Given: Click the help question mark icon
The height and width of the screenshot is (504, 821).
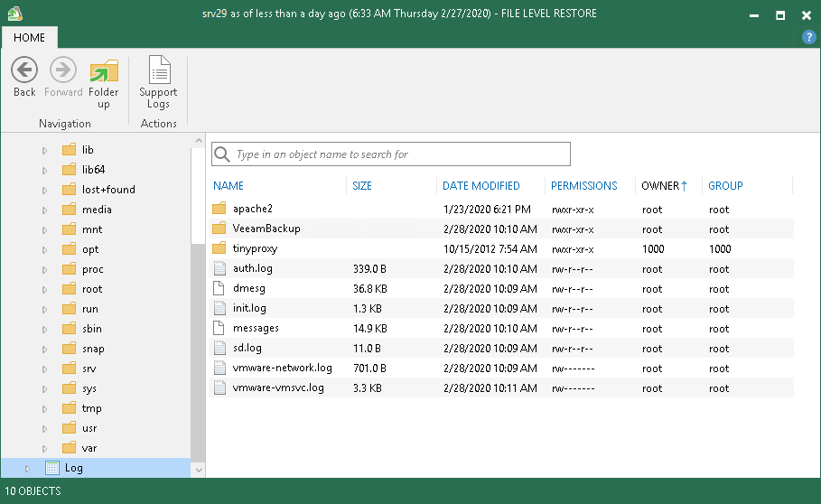Looking at the screenshot, I should tap(808, 37).
